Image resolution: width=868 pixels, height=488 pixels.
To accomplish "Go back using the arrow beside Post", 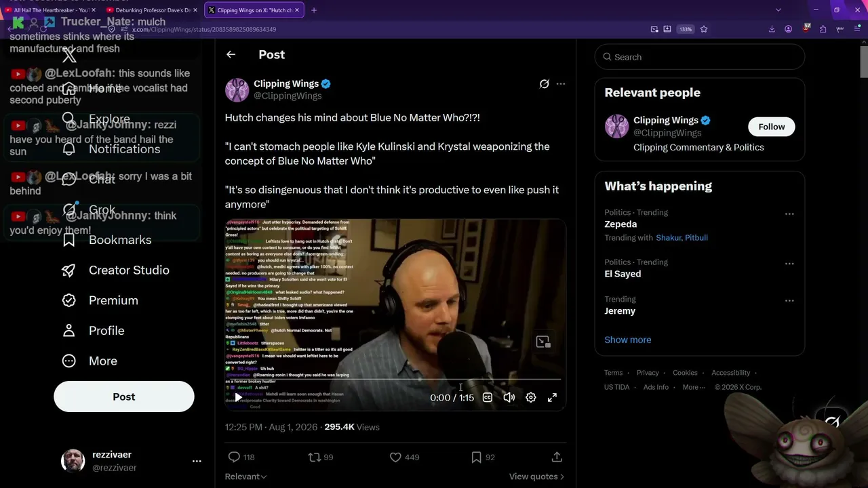I will click(231, 54).
